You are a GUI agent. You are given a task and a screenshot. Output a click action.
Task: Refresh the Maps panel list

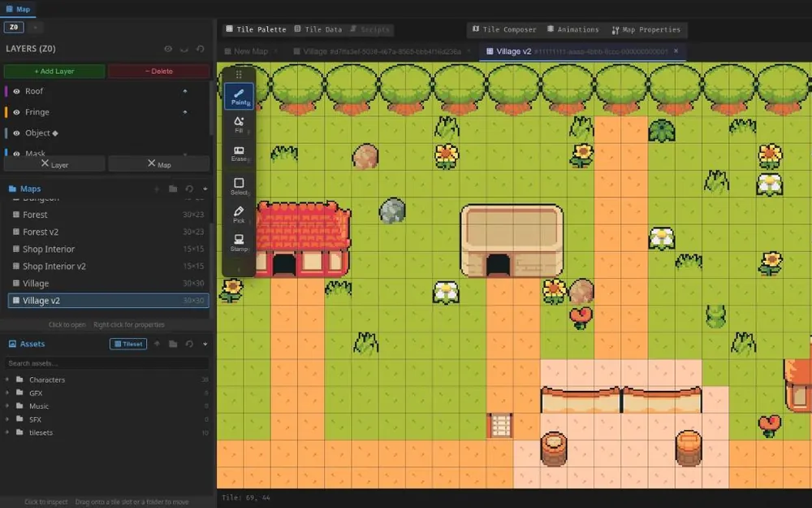(189, 189)
